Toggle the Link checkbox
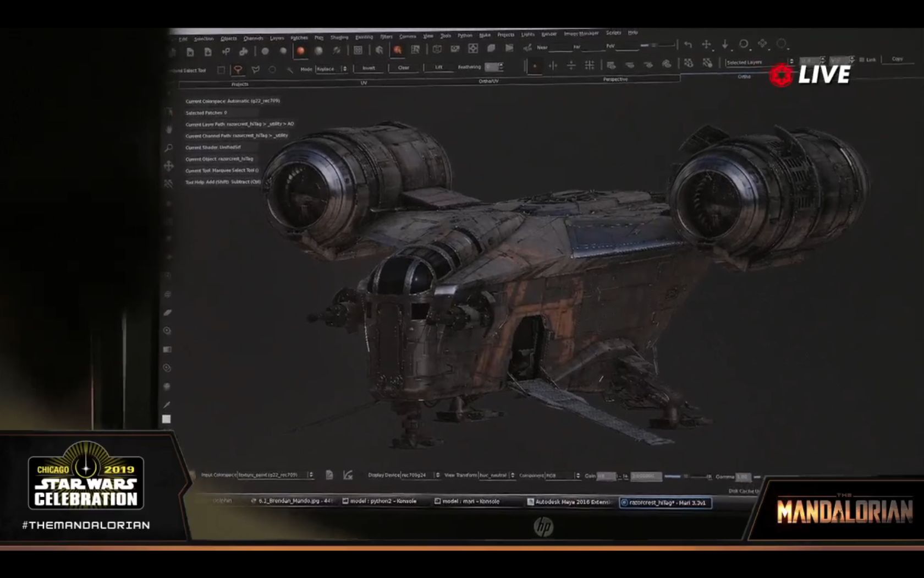 (x=861, y=59)
